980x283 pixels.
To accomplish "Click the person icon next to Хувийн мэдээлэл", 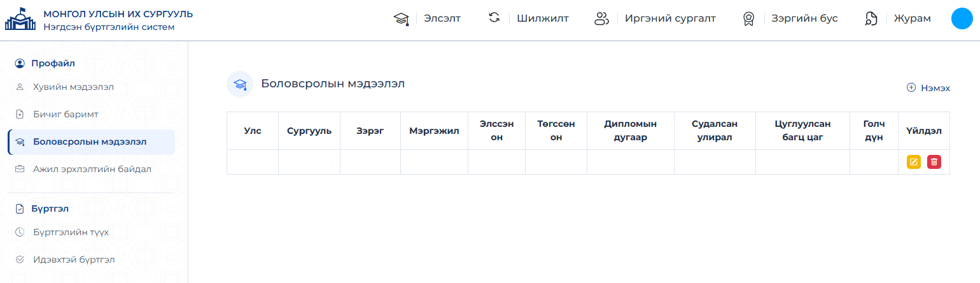I will click(x=20, y=87).
